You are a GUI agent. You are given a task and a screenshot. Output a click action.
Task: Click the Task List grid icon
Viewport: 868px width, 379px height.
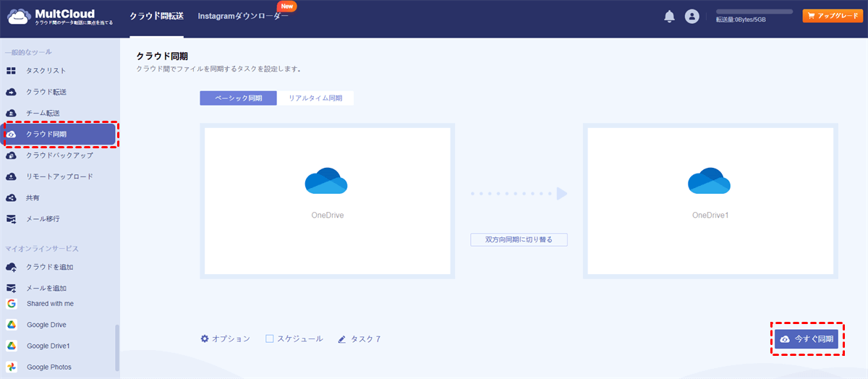click(x=11, y=71)
